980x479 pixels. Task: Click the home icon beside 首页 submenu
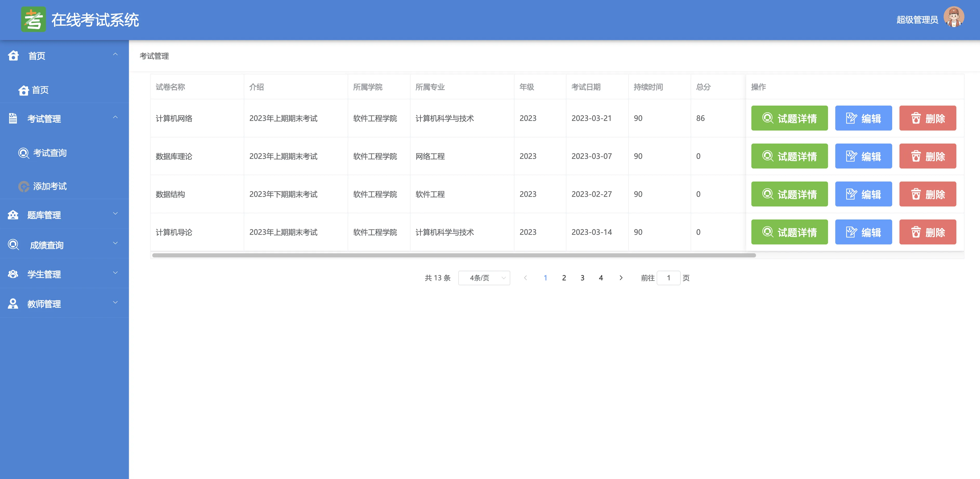pos(24,90)
